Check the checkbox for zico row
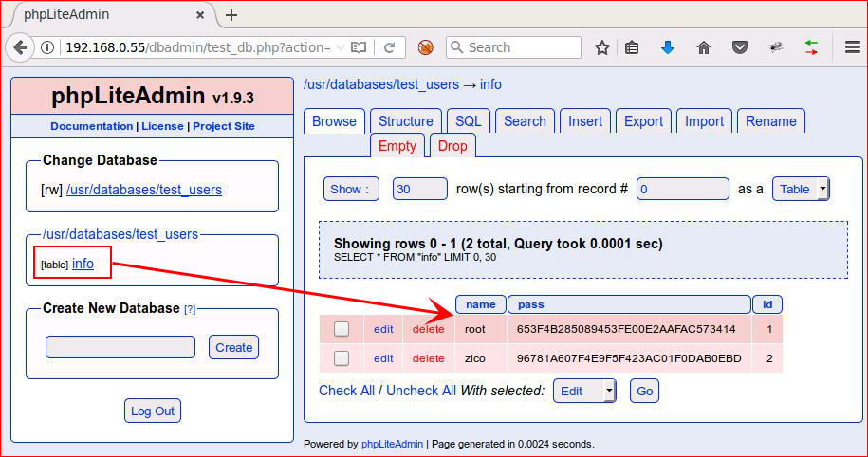Image resolution: width=868 pixels, height=457 pixels. pos(342,358)
